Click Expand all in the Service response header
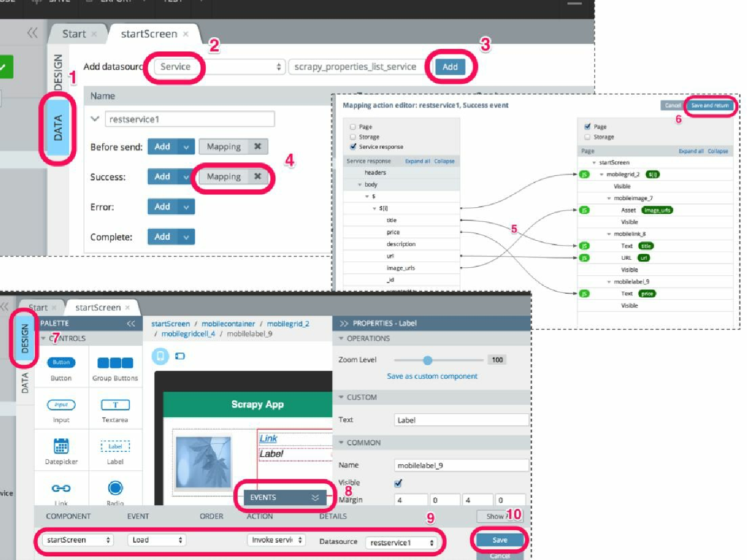 click(x=417, y=161)
